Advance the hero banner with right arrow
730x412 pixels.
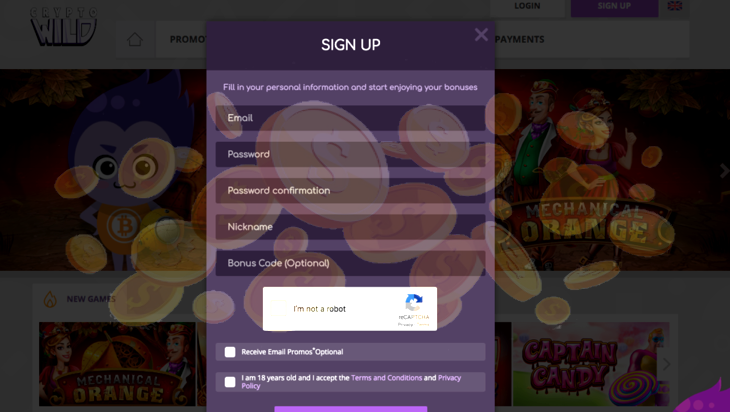pos(723,171)
